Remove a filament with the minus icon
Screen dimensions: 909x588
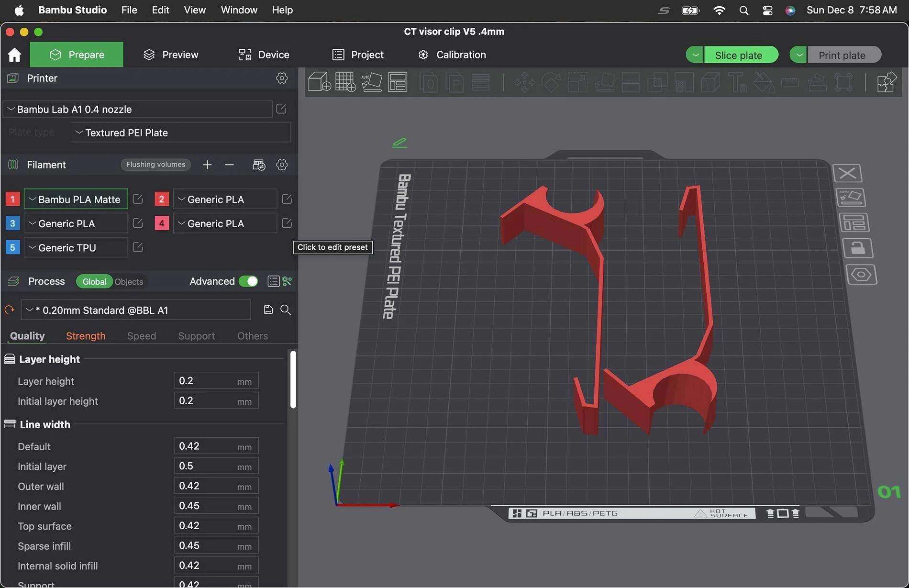(x=229, y=165)
